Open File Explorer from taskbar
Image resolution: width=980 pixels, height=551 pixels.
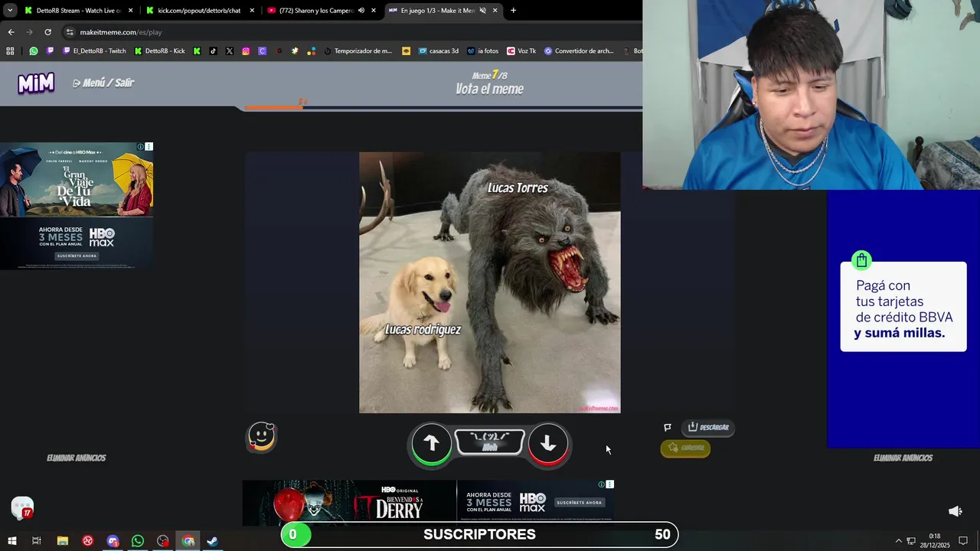[x=63, y=541]
